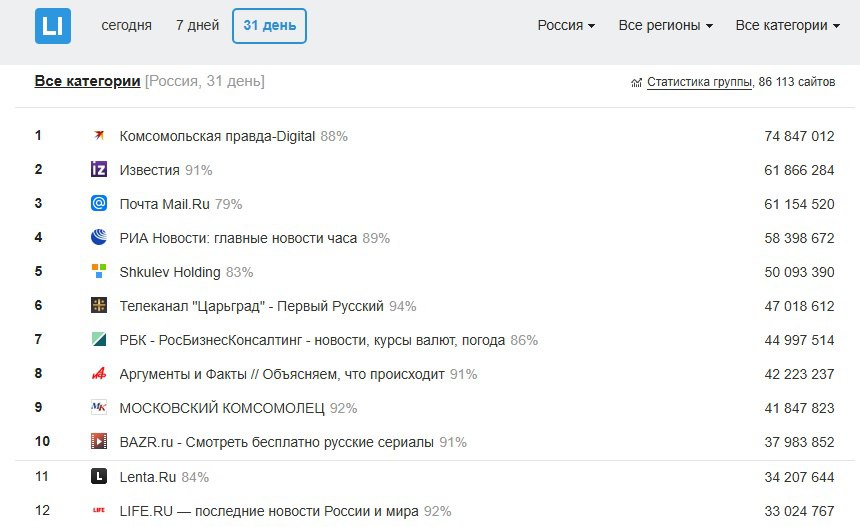The image size is (860, 527).
Task: Click the group statistics chart icon
Action: (636, 83)
